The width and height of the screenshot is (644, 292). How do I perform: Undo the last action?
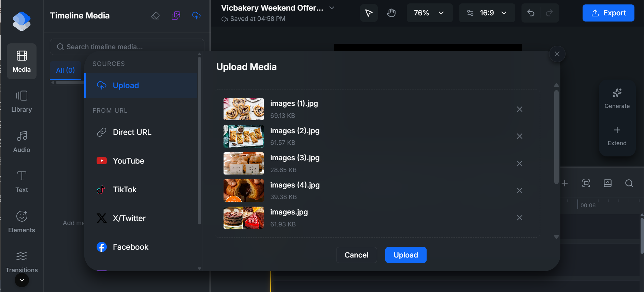point(531,13)
